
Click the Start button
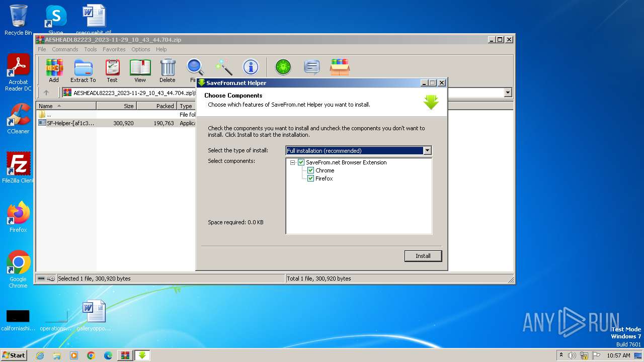pos(14,355)
